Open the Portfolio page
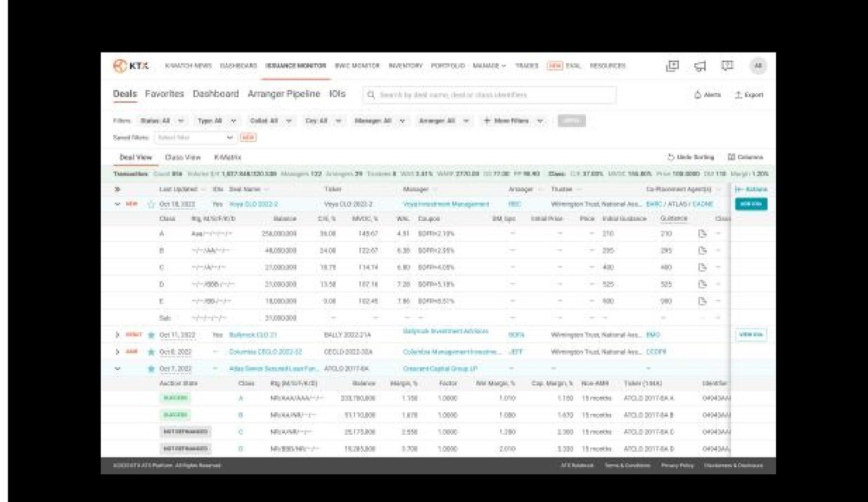The image size is (868, 502). tap(448, 66)
